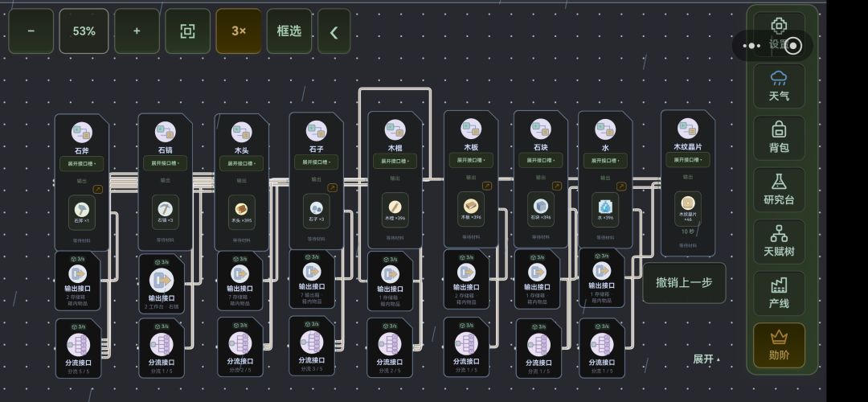Click the mini-program close circle button
868x402 pixels.
coord(794,46)
